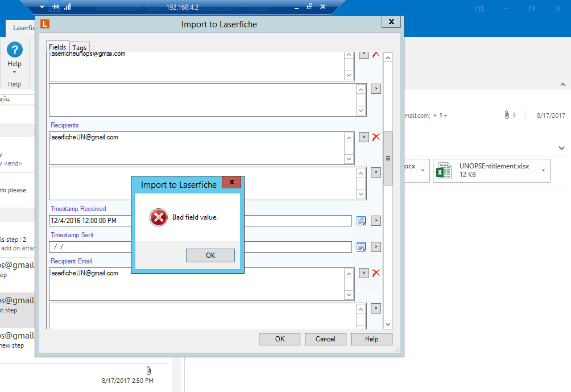Remove the Recipients value with red X
This screenshot has width=571, height=392.
[376, 137]
